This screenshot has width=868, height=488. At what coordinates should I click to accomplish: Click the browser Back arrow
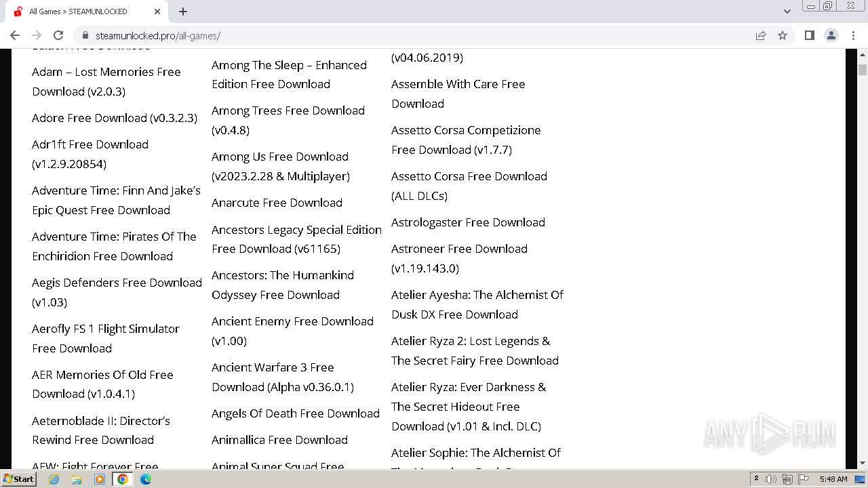click(15, 35)
